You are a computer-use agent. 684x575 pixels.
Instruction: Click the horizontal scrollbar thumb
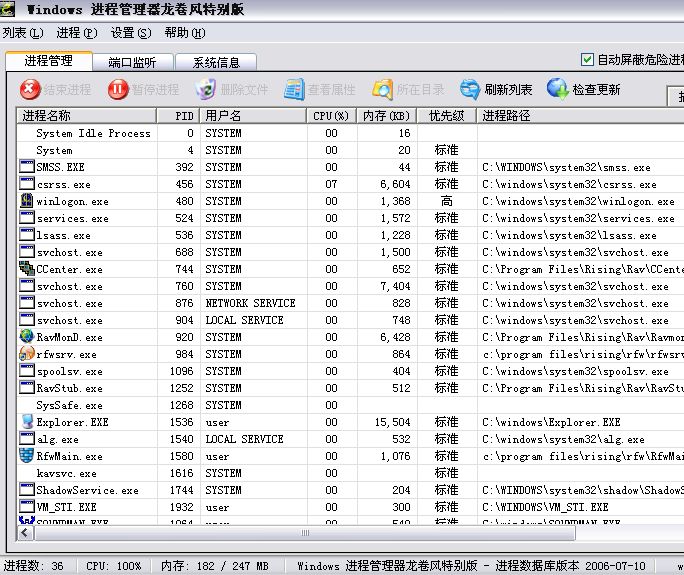point(305,533)
